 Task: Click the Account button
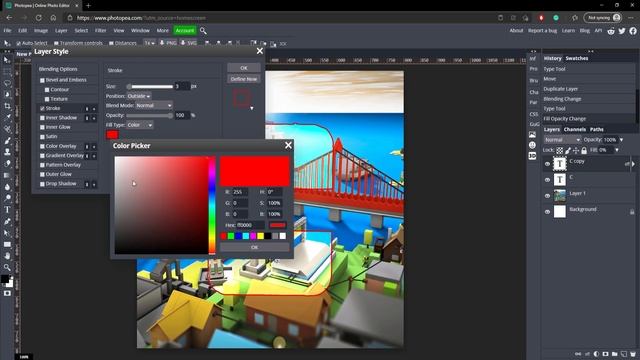point(184,31)
